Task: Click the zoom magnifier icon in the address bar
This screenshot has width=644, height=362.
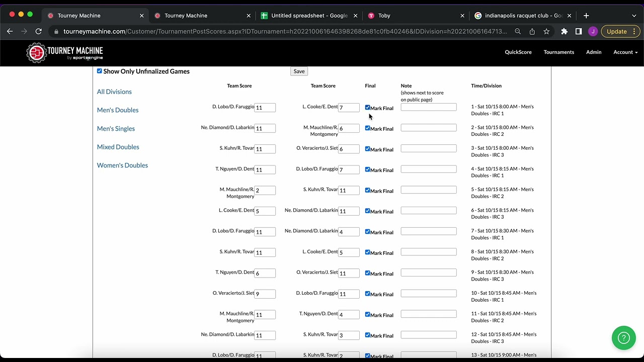Action: tap(518, 31)
